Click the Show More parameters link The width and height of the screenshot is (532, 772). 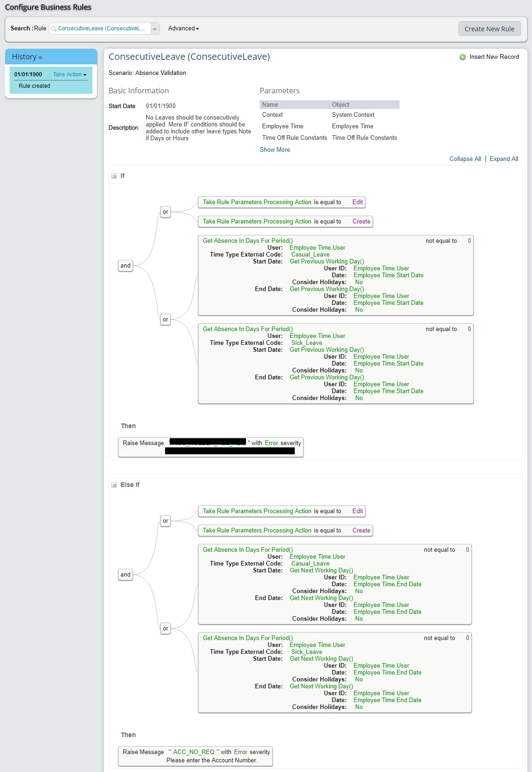[x=275, y=150]
